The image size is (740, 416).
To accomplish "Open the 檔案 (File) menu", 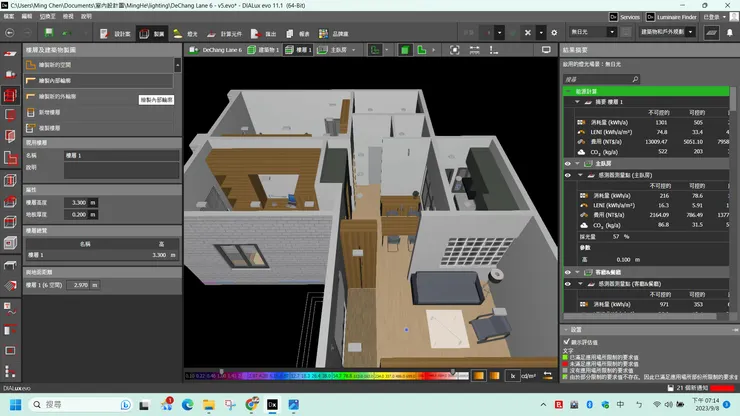I will (x=9, y=17).
